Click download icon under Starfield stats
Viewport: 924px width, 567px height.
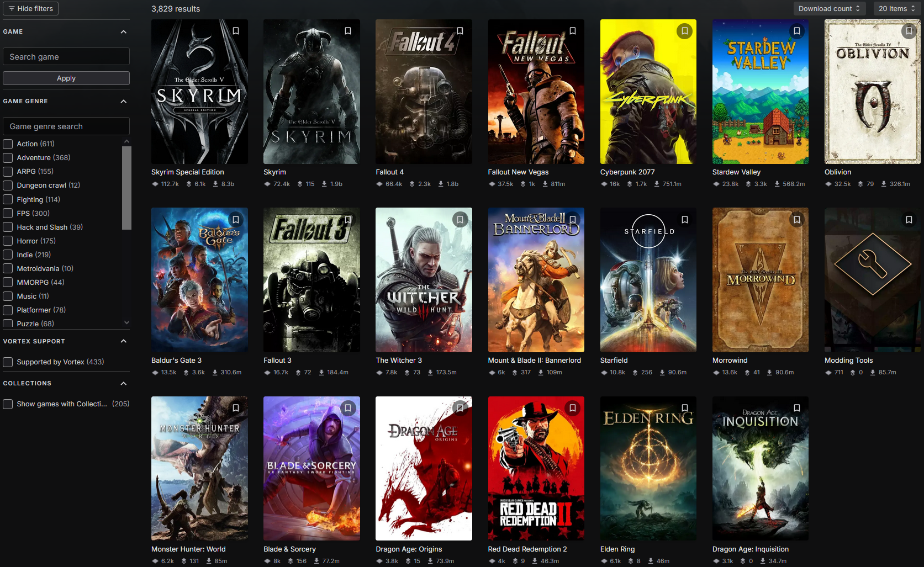click(x=662, y=373)
